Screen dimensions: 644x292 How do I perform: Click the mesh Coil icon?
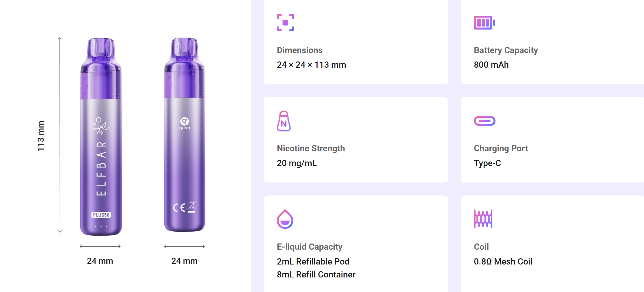coord(483,219)
